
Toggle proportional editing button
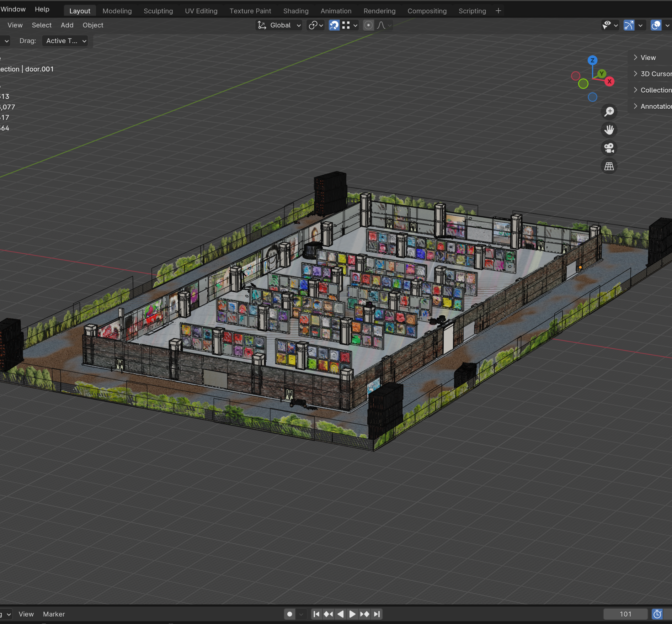[x=368, y=25]
